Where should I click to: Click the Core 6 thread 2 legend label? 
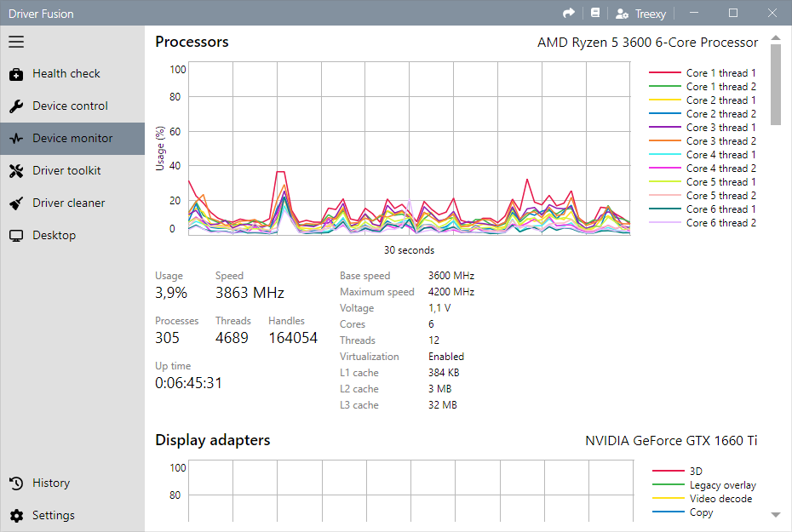click(x=720, y=223)
